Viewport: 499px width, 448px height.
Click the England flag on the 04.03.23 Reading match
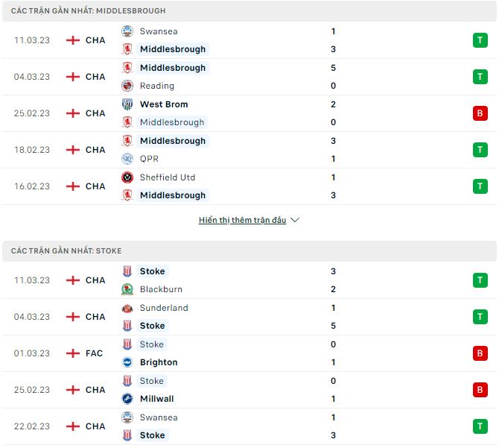click(x=73, y=77)
